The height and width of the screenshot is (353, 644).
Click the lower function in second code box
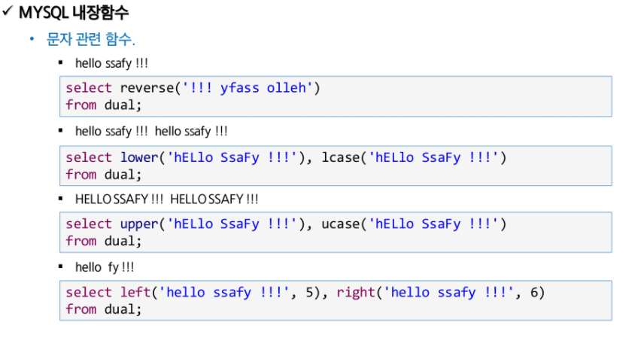139,157
